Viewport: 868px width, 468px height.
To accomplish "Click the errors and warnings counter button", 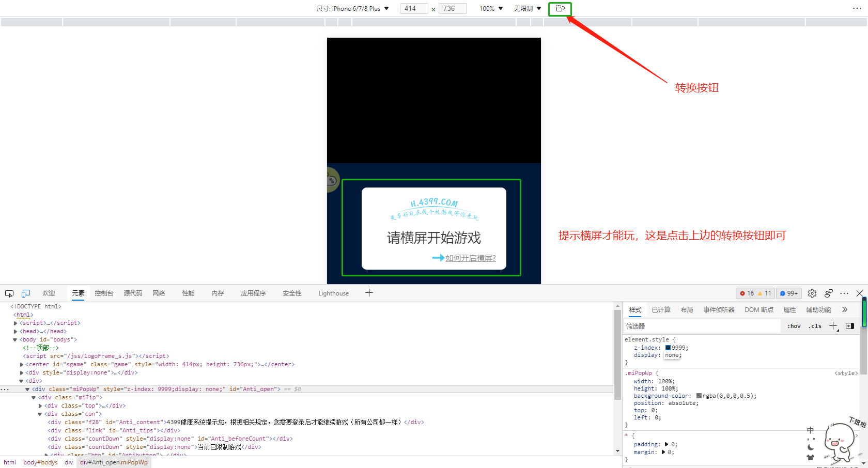I will pyautogui.click(x=755, y=293).
